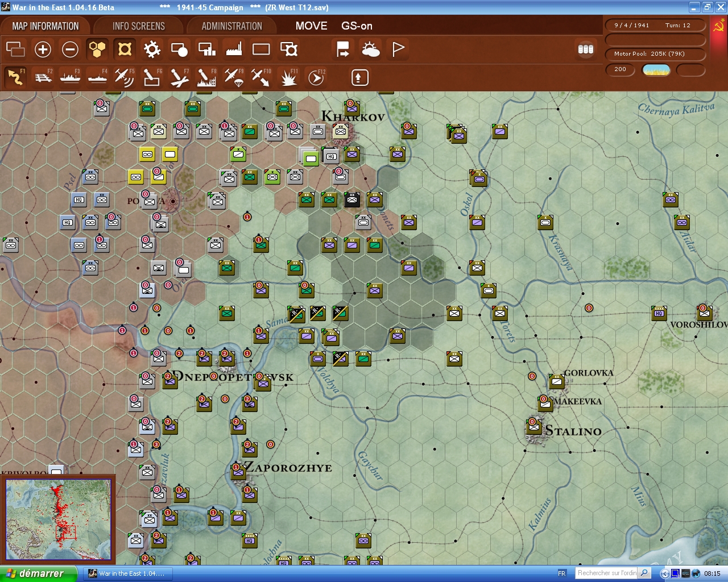Click War in the East taskbar button
Image resolution: width=728 pixels, height=582 pixels.
pyautogui.click(x=127, y=573)
